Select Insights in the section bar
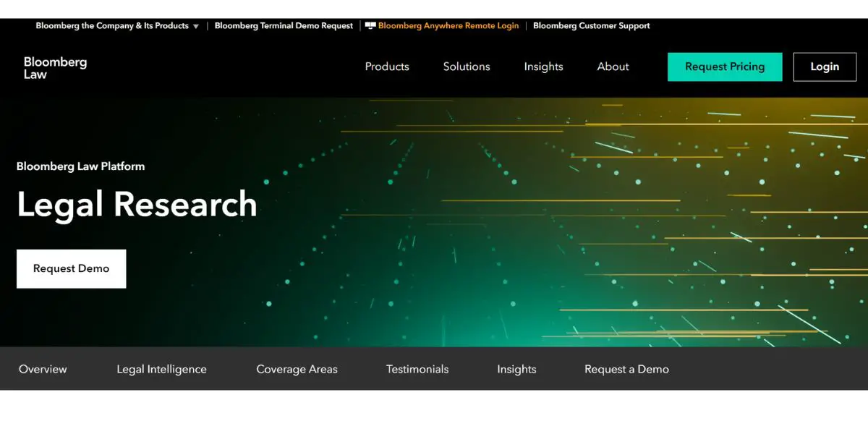The image size is (868, 434). tap(516, 369)
